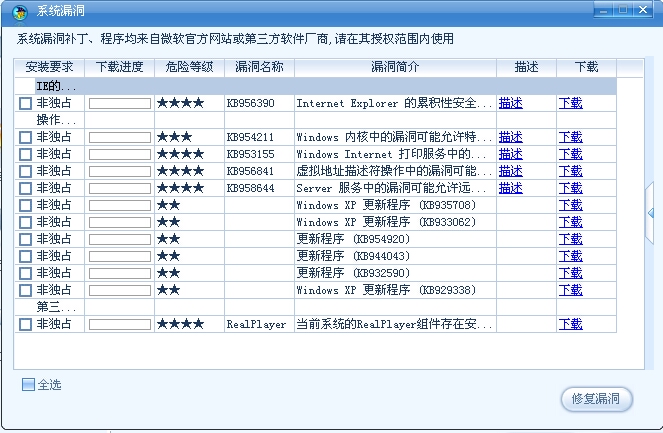Click 下载 link for KB954211
The height and width of the screenshot is (433, 663).
pos(570,137)
